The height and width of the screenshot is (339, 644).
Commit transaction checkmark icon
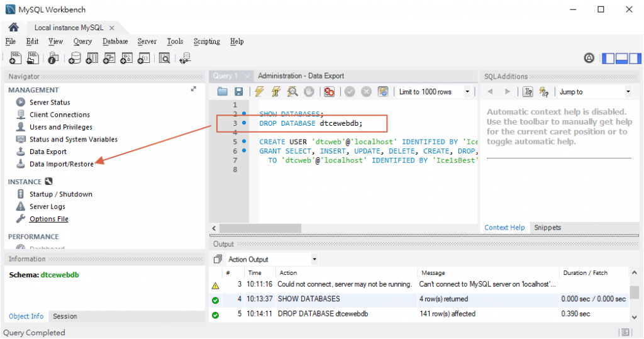(x=350, y=92)
